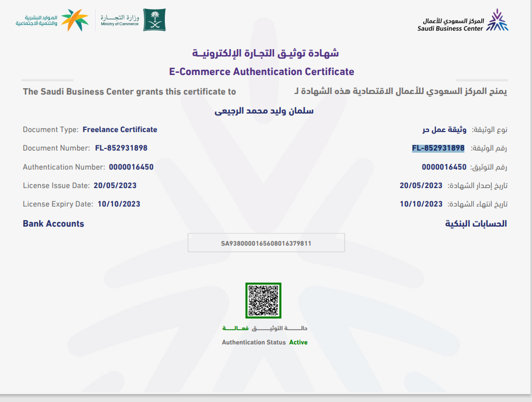Click the English License Issue Date label

pos(56,185)
